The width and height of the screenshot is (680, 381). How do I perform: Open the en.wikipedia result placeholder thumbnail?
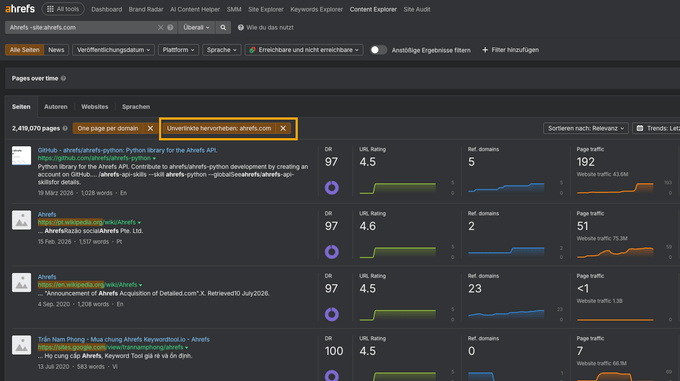click(x=21, y=283)
